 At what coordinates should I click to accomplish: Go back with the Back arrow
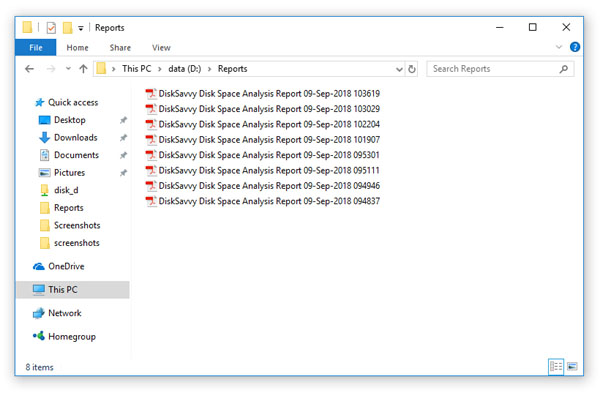tap(29, 69)
